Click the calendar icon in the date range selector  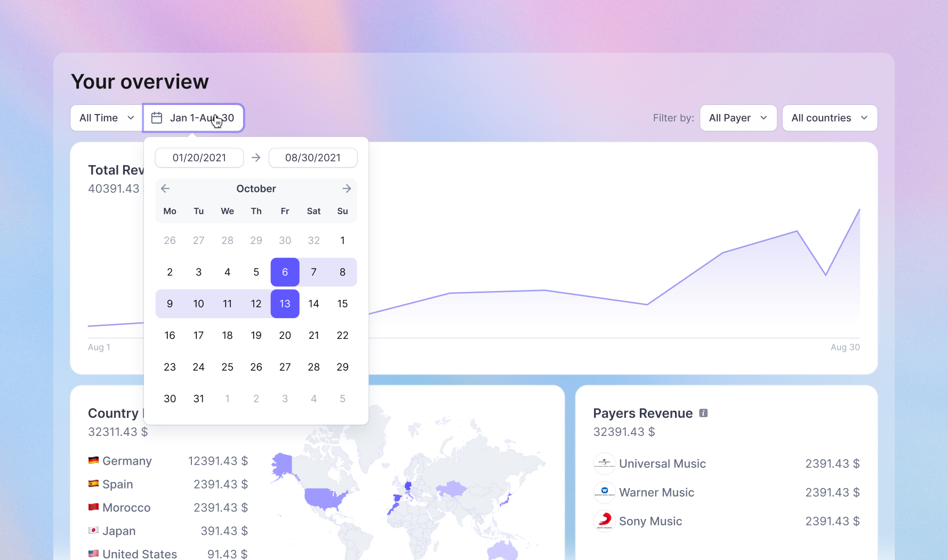[156, 118]
